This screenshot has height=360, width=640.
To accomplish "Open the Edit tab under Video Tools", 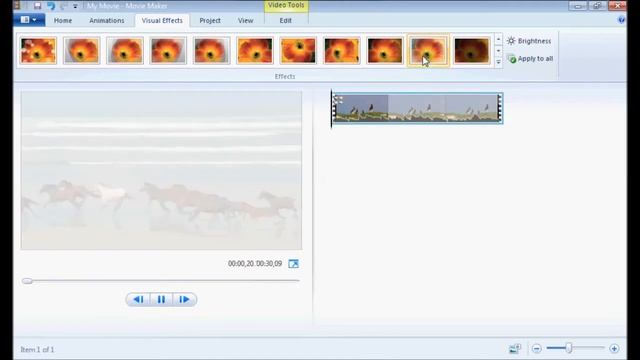I will pos(286,20).
